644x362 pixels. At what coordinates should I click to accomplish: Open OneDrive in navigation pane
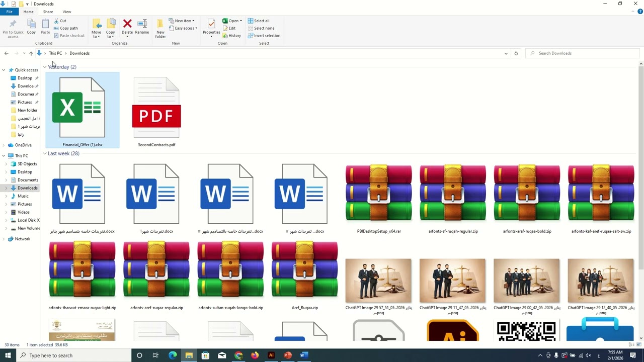click(x=23, y=145)
